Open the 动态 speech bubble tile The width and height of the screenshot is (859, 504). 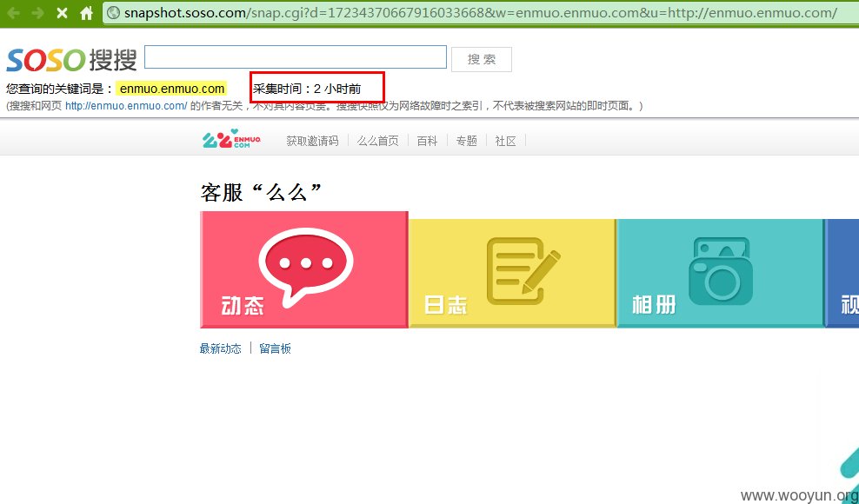pyautogui.click(x=304, y=269)
